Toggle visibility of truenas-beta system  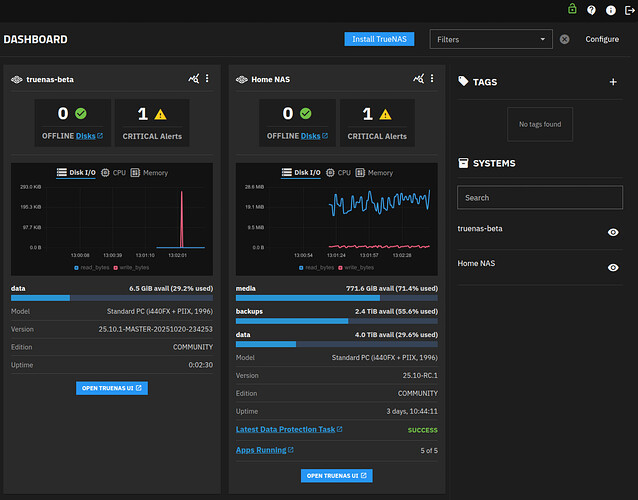(x=613, y=232)
